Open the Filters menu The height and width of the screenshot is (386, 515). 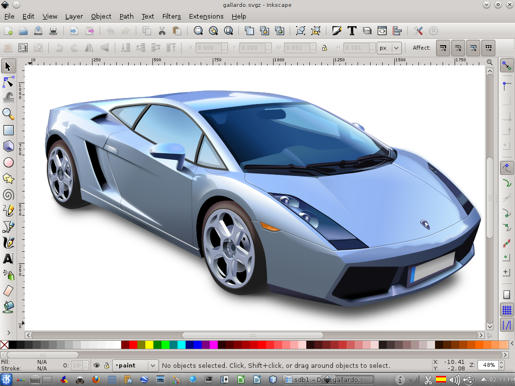coord(171,16)
